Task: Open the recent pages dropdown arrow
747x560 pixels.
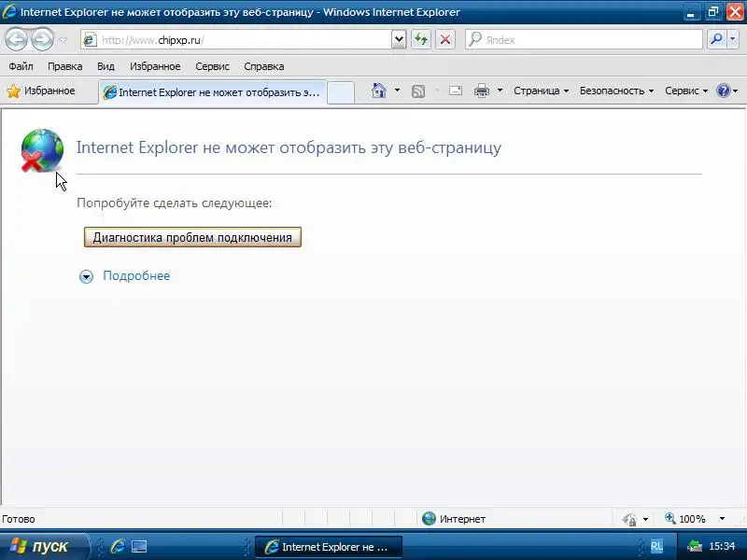Action: click(63, 40)
